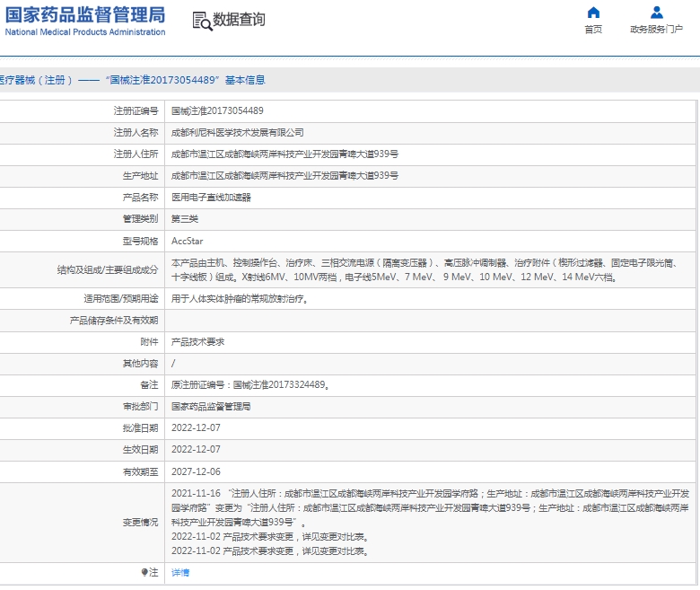The width and height of the screenshot is (700, 590).
Task: Click the 结构及组成/主要组成成分 label
Action: [x=108, y=269]
